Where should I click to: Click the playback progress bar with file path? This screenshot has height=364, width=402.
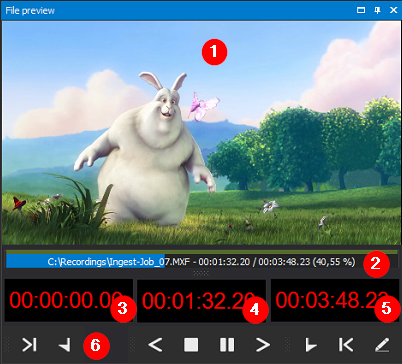(202, 261)
